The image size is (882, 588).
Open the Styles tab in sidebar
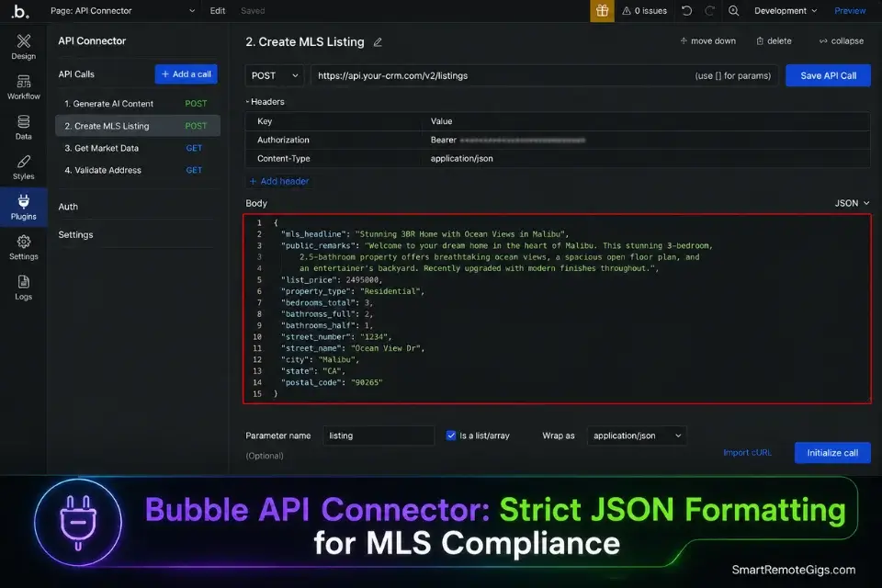pos(23,168)
